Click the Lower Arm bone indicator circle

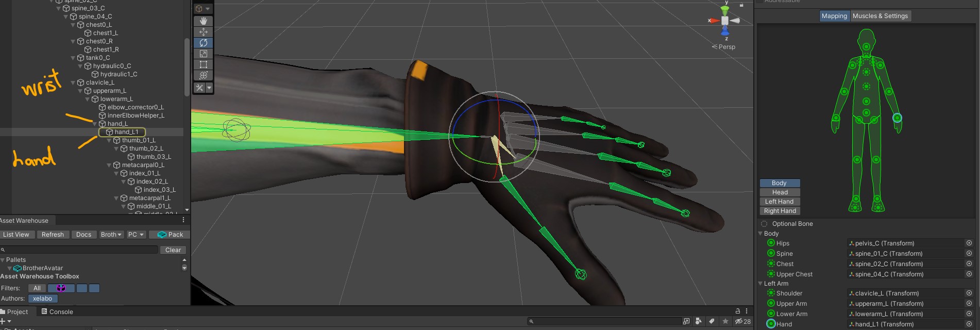click(771, 313)
